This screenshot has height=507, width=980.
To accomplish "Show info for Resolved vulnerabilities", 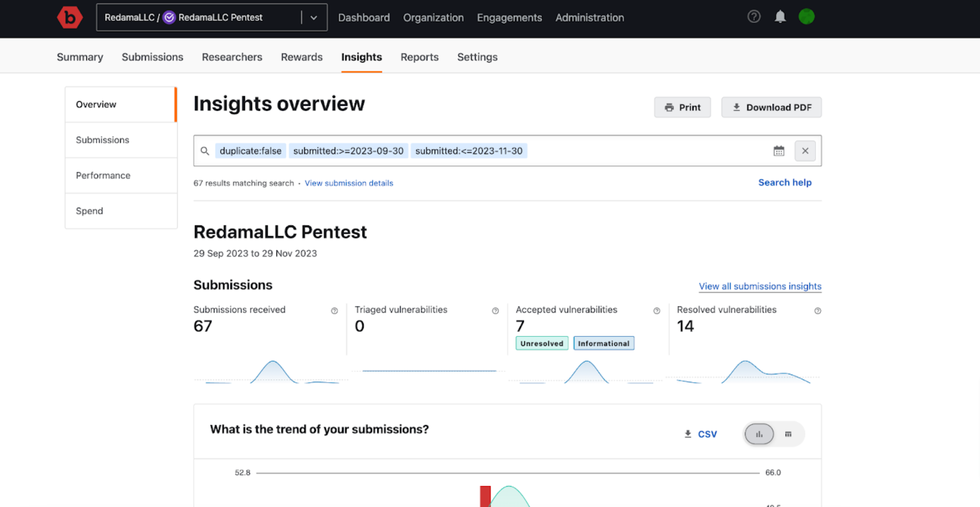I will [x=818, y=311].
